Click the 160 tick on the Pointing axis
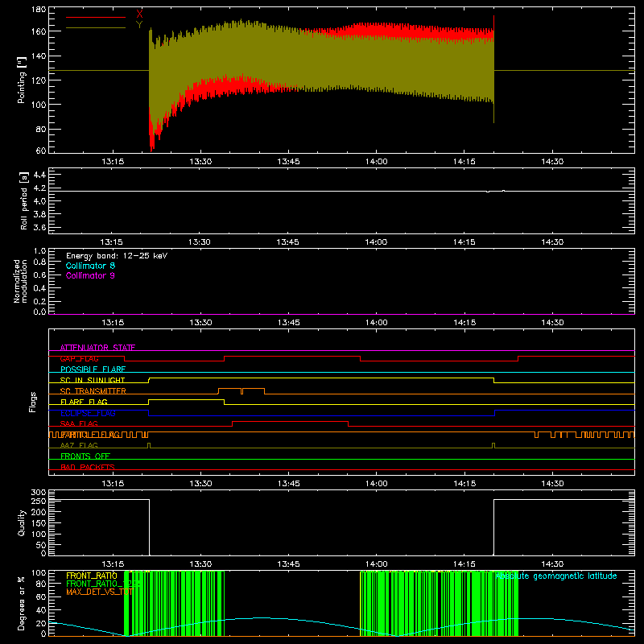The image size is (644, 644). [x=39, y=31]
